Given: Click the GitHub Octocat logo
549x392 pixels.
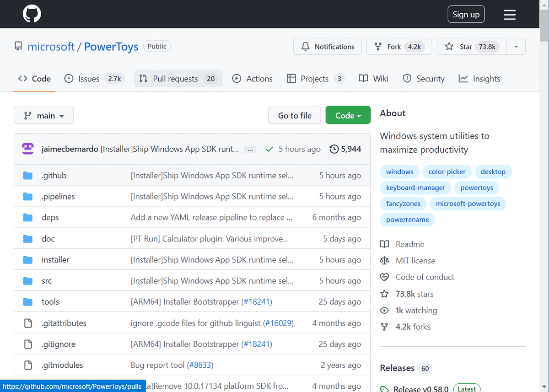Looking at the screenshot, I should pyautogui.click(x=32, y=14).
